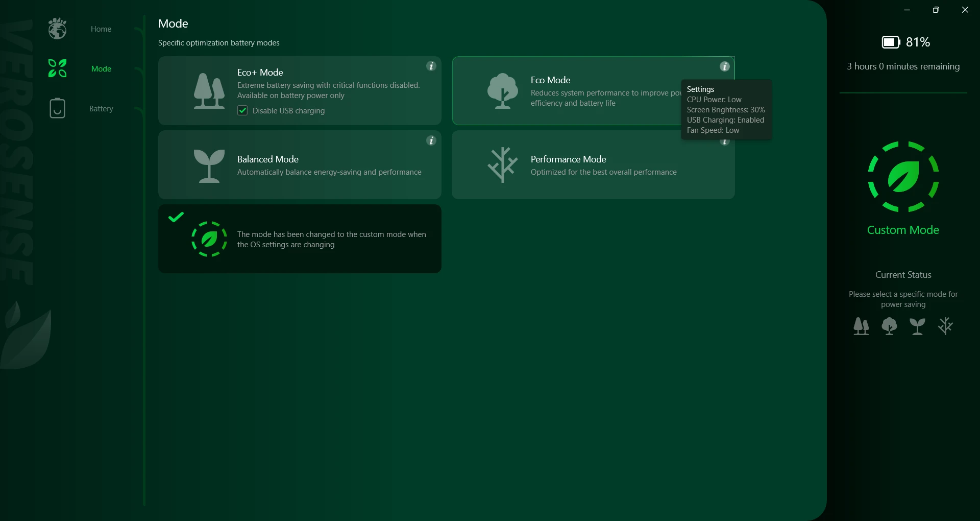Activate Performance Mode card

[x=593, y=165]
